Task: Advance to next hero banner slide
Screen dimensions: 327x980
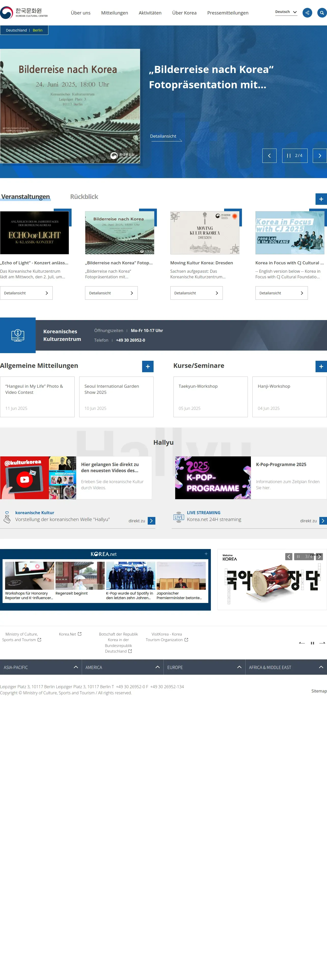Action: click(319, 156)
